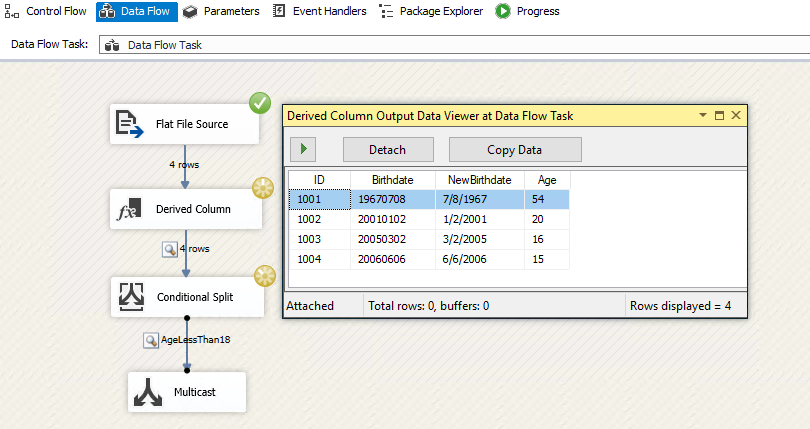Click the running spinner on Conditional Split
The image size is (810, 429).
coord(265,276)
